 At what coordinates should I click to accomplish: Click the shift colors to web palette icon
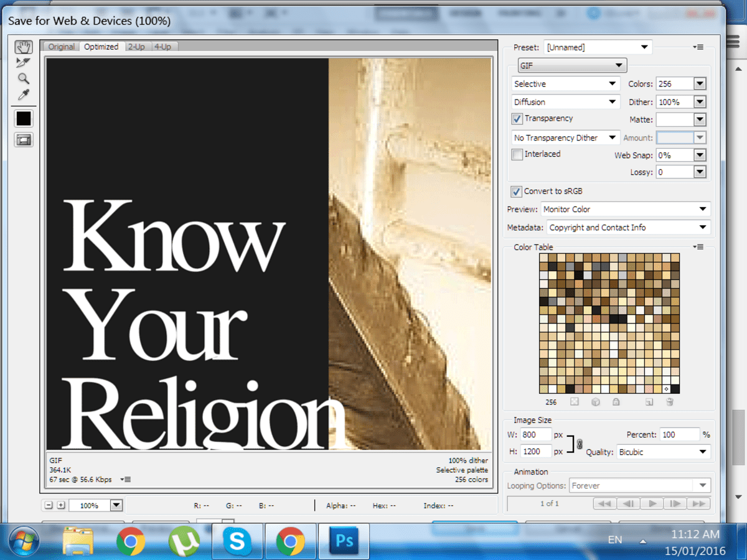click(595, 402)
